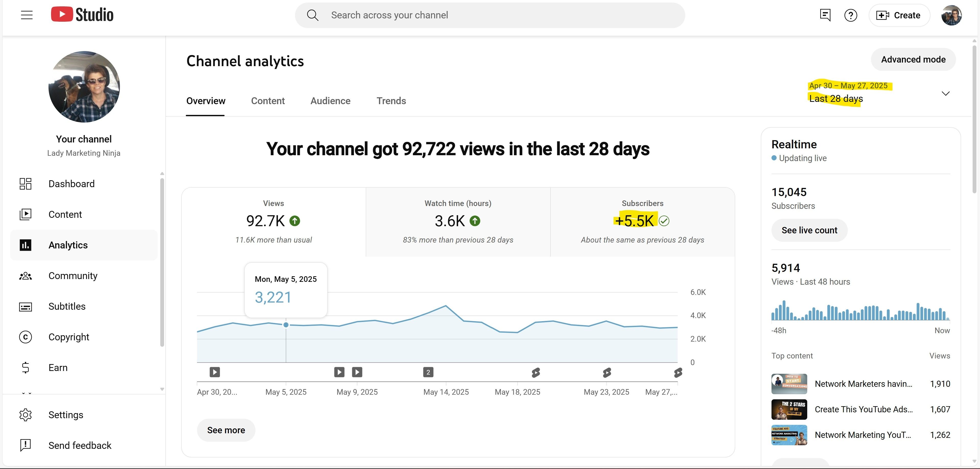
Task: Open the Dashboard sidebar item
Action: click(x=71, y=184)
